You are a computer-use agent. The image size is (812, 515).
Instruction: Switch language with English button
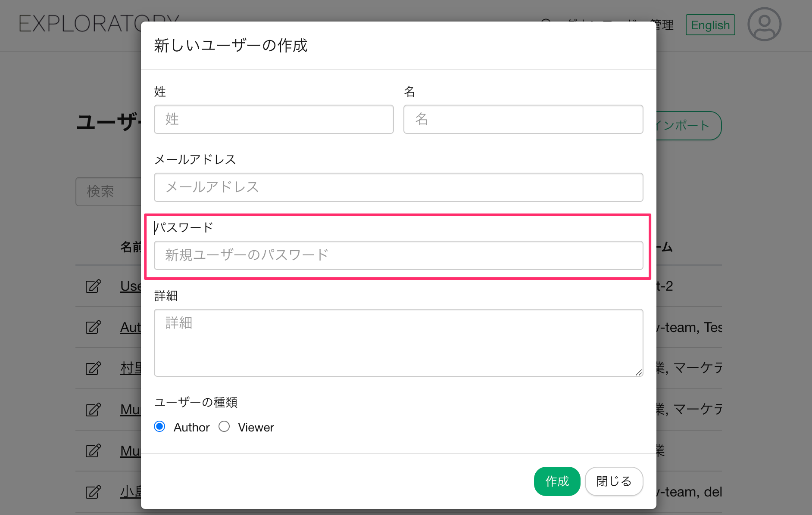pyautogui.click(x=710, y=25)
